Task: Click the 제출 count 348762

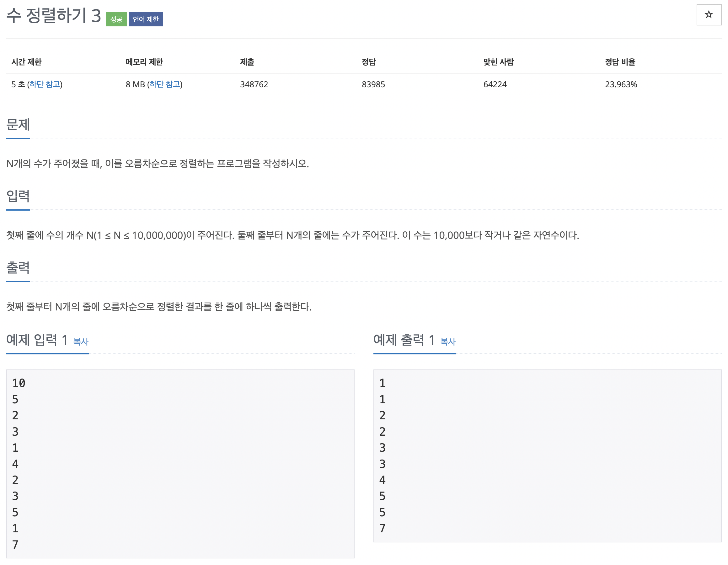Action: tap(254, 84)
